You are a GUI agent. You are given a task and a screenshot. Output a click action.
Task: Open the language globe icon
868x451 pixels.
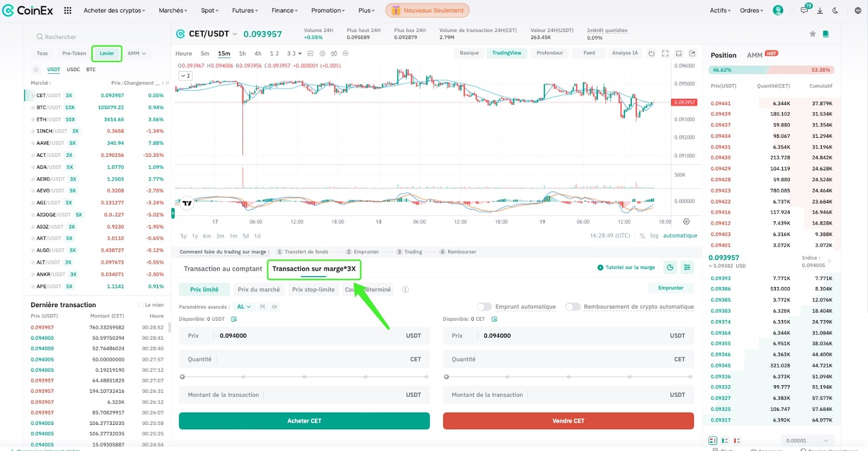(858, 10)
